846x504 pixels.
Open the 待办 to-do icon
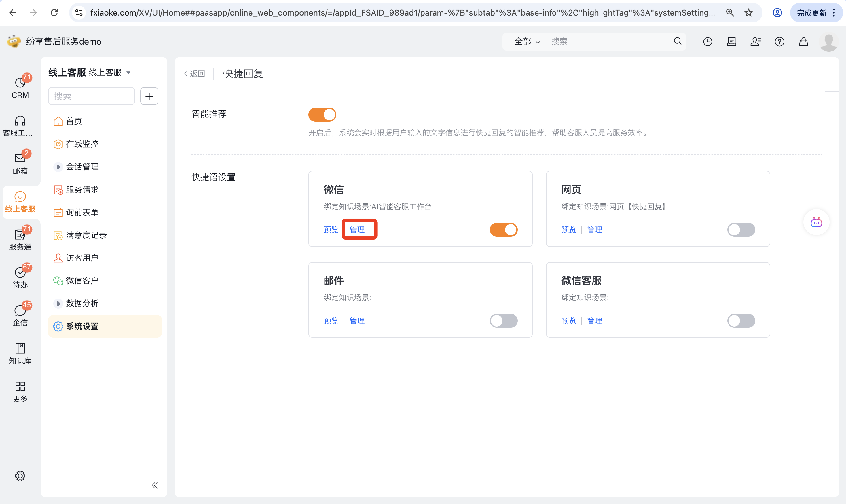click(20, 277)
